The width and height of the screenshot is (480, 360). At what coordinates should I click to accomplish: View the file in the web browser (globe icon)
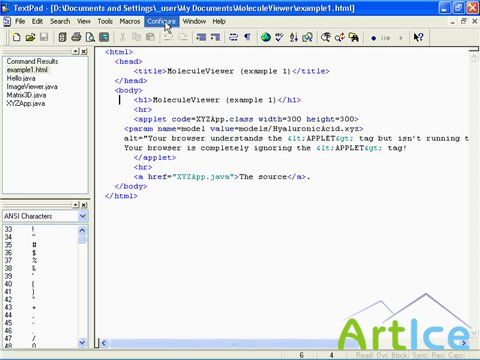coord(266,37)
